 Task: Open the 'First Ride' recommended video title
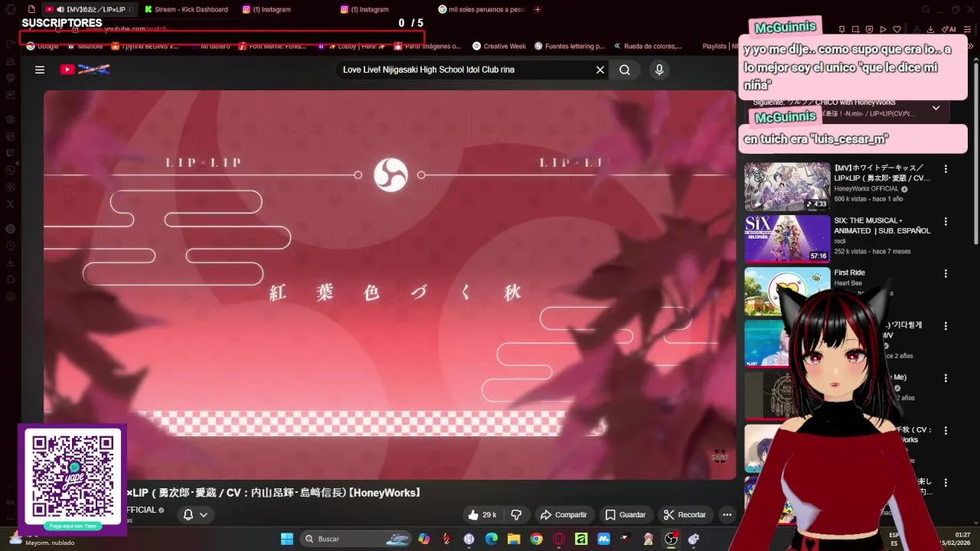point(849,272)
